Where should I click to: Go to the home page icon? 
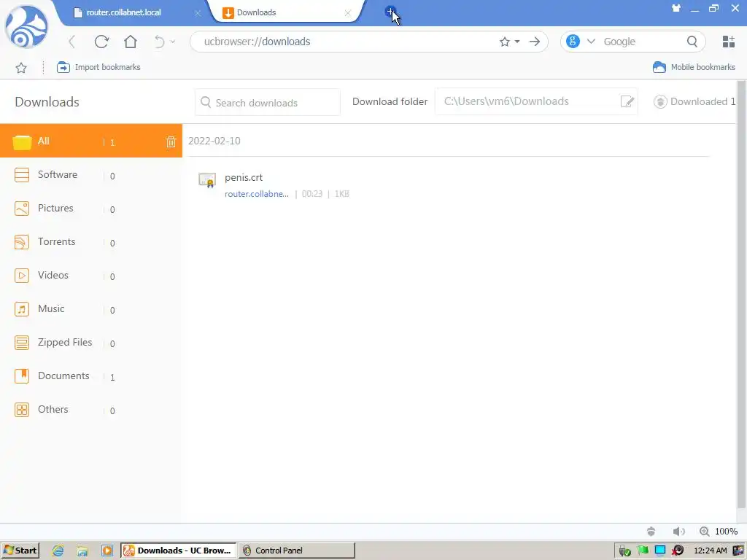(131, 42)
